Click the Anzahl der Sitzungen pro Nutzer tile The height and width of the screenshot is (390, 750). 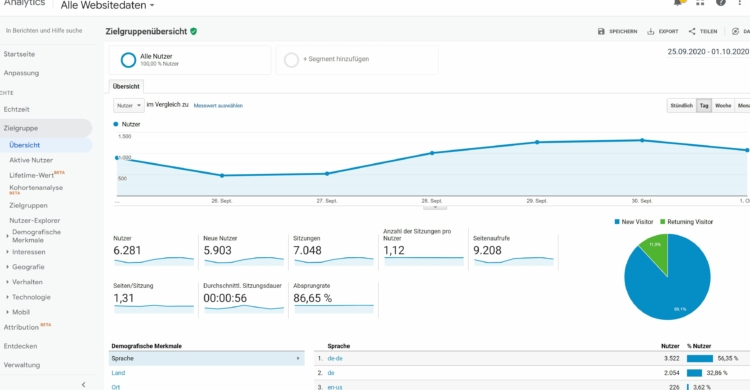coord(423,248)
